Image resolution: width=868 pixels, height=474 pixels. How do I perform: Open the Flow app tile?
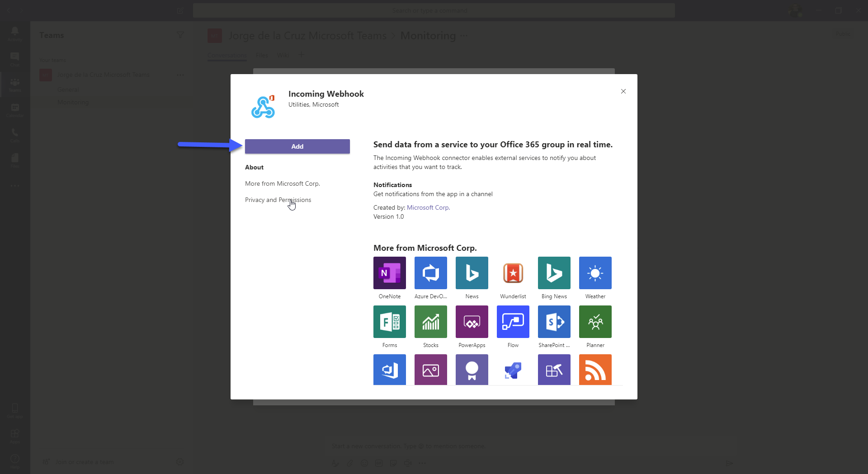click(513, 322)
